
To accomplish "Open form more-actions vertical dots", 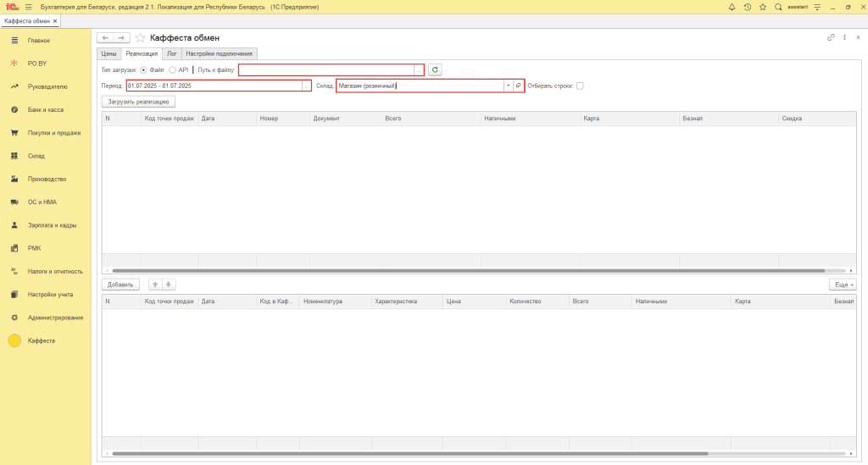I will pyautogui.click(x=845, y=37).
